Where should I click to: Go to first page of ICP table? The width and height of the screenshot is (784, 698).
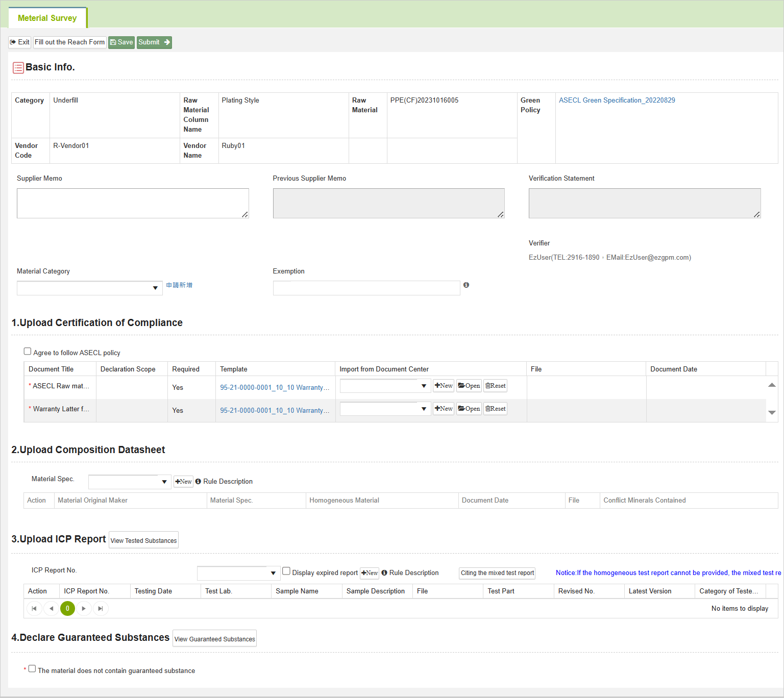pos(34,608)
